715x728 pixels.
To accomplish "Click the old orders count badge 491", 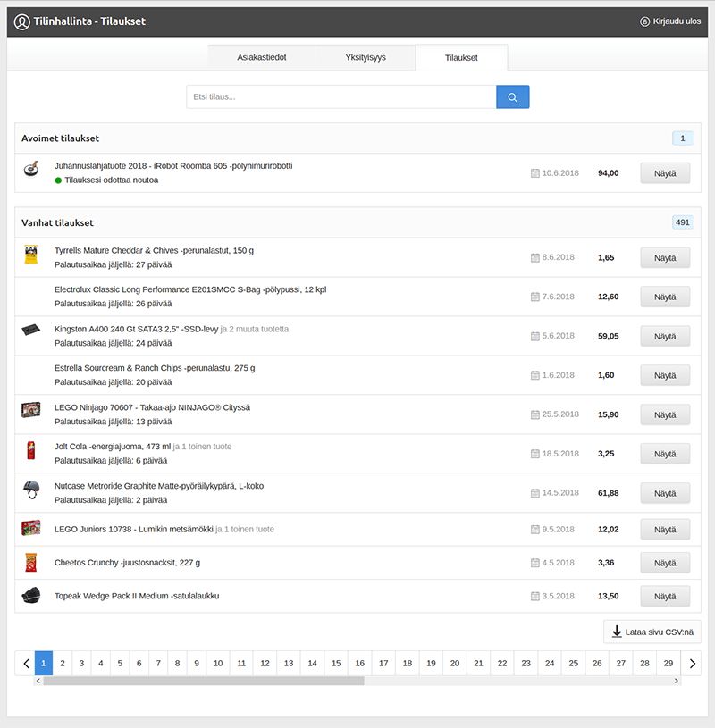I will coord(683,222).
